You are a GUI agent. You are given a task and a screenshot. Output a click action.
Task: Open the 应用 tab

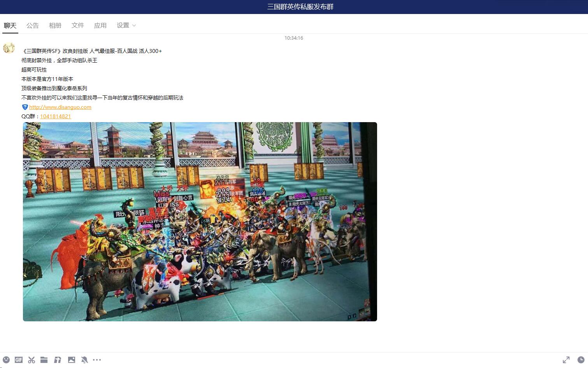point(100,25)
